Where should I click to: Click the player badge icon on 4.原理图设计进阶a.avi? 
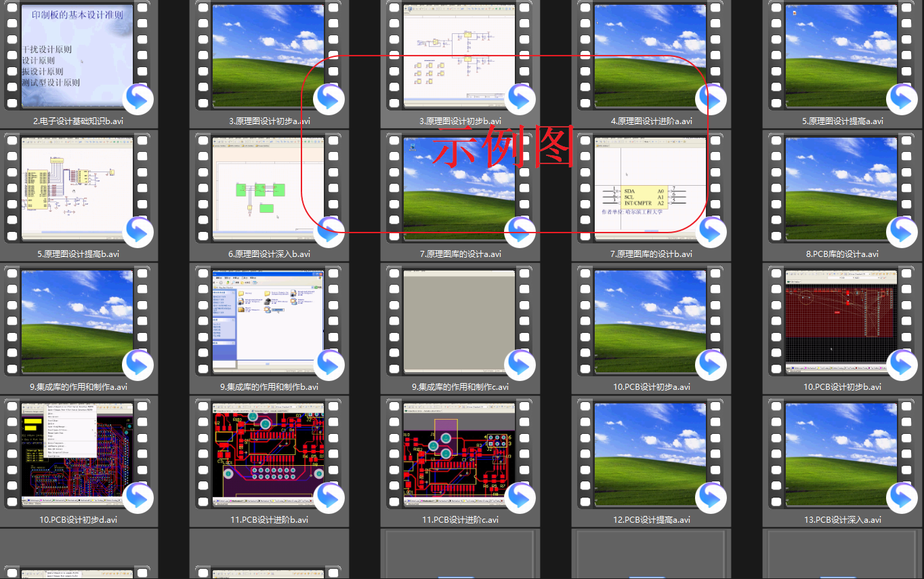coord(711,100)
